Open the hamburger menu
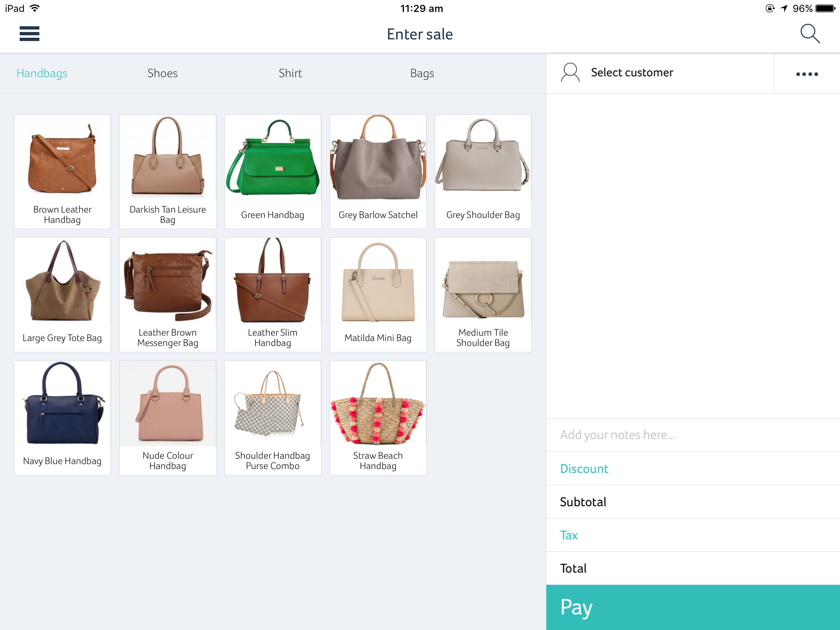The width and height of the screenshot is (840, 630). pos(29,34)
